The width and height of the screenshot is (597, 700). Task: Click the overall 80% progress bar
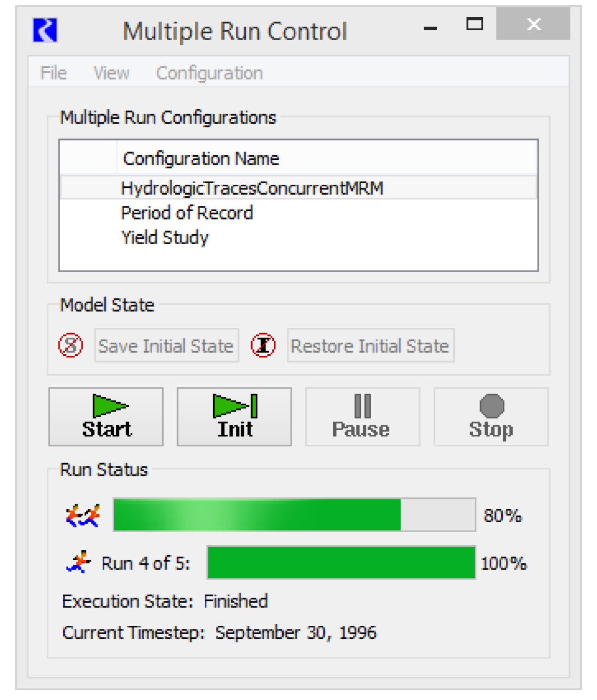click(294, 515)
